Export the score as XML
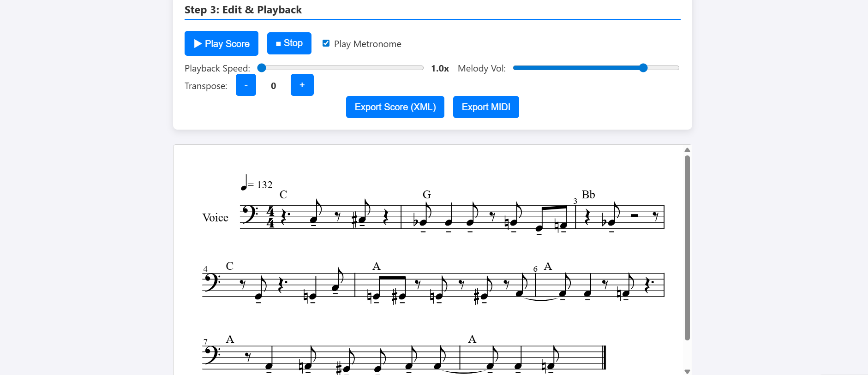 [395, 107]
